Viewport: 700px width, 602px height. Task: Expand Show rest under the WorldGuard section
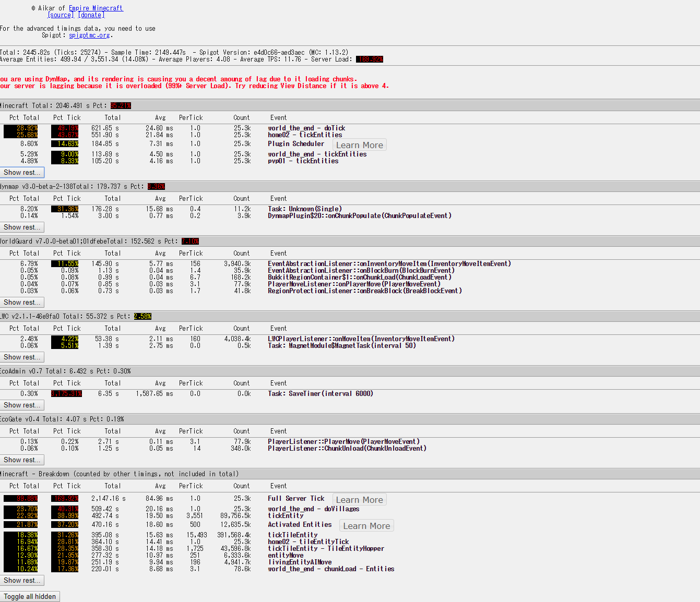point(22,303)
